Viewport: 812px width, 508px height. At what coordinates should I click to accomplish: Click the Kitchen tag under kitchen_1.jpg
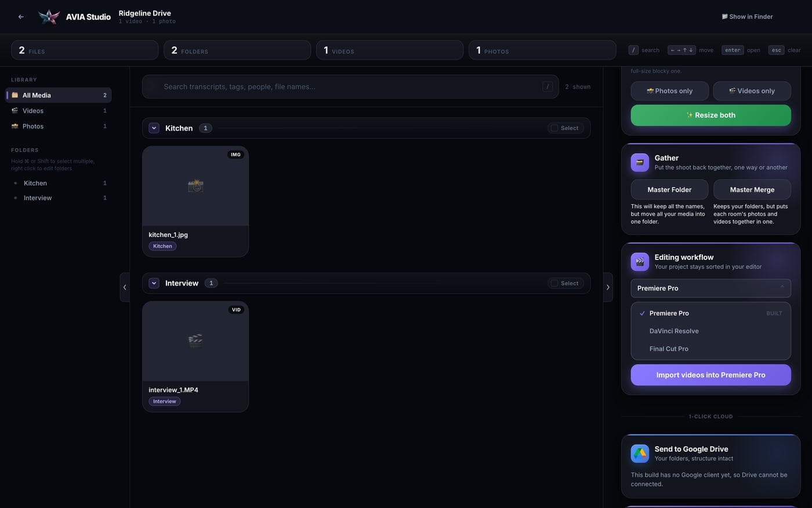point(162,246)
